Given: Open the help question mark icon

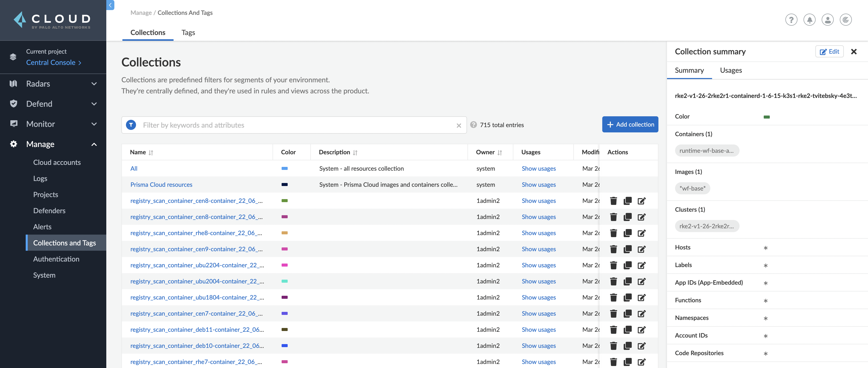Looking at the screenshot, I should click(x=791, y=20).
